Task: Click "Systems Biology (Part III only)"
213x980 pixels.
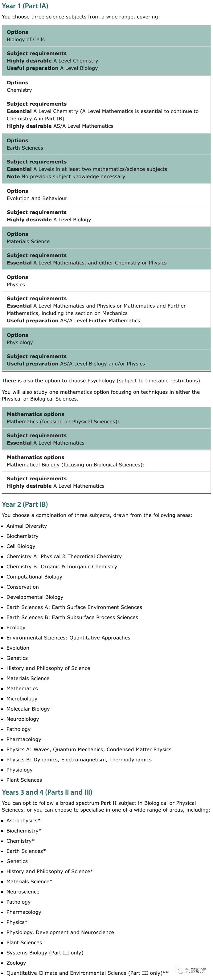Action: click(x=45, y=953)
